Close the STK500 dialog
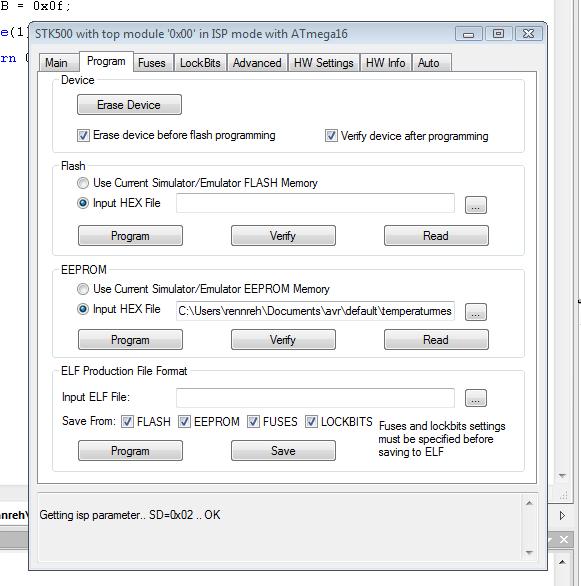The height and width of the screenshot is (586, 581). (528, 34)
